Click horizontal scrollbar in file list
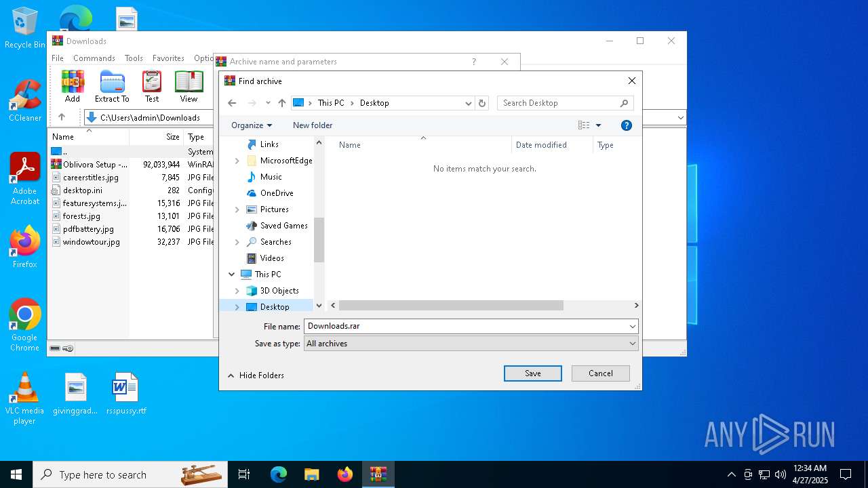The height and width of the screenshot is (488, 868). [451, 306]
